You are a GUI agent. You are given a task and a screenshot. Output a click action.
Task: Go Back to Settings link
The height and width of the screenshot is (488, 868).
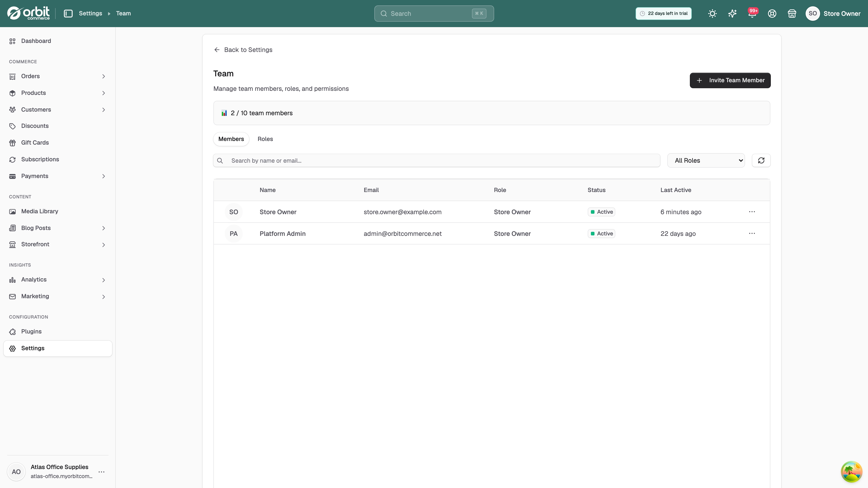(x=243, y=50)
